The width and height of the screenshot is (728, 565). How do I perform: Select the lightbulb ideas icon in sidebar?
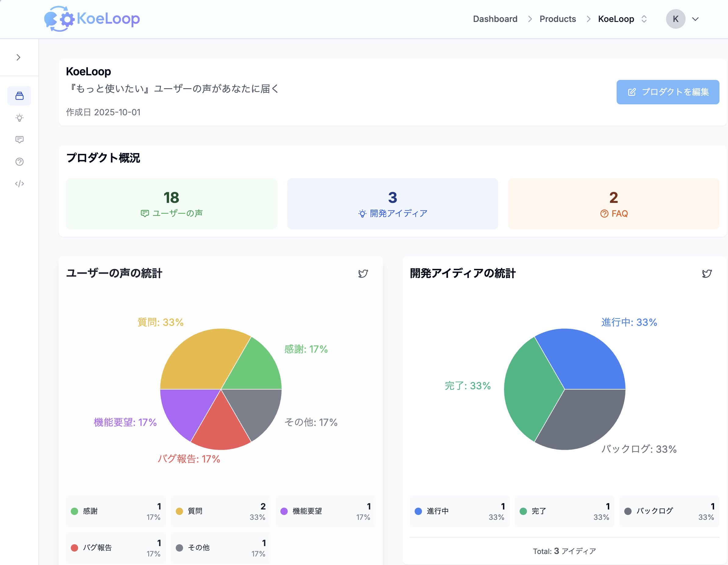coord(19,118)
